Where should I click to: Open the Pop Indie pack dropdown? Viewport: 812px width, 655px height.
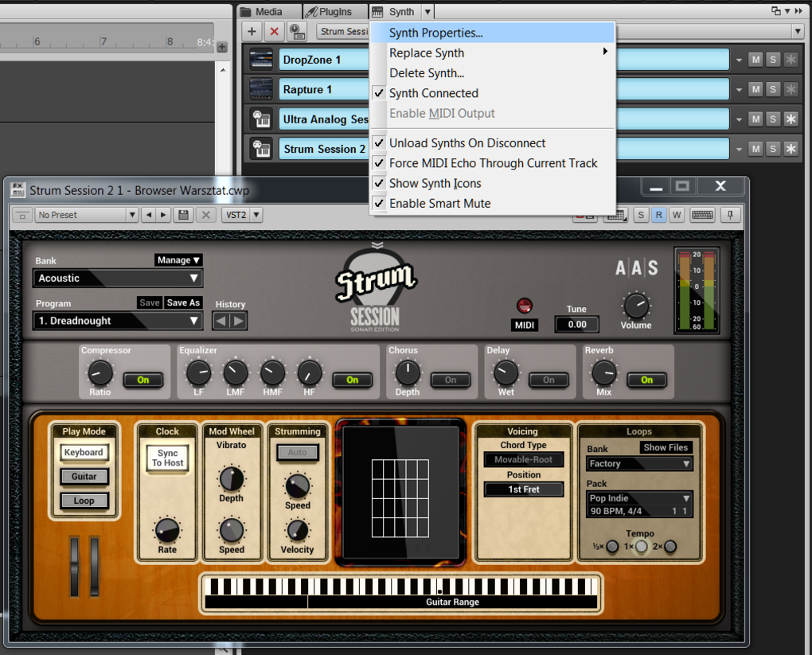click(639, 498)
